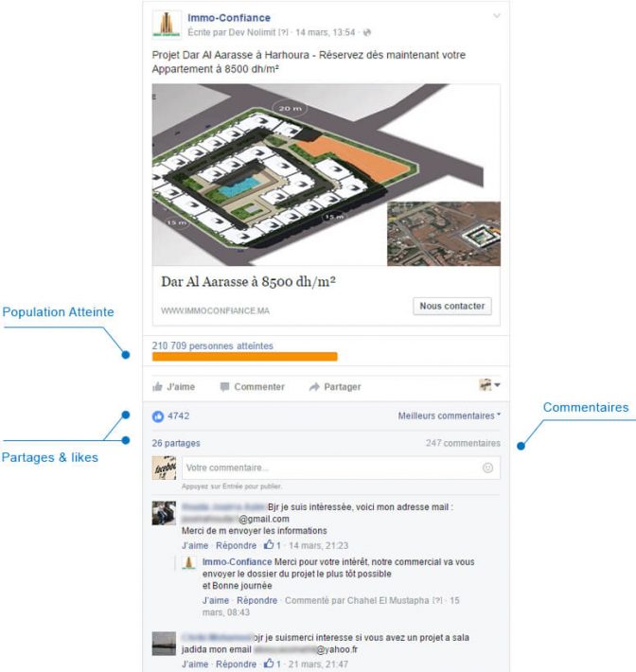Click the Immo-Confiance page logo avatar
The height and width of the screenshot is (672, 636).
point(167,25)
